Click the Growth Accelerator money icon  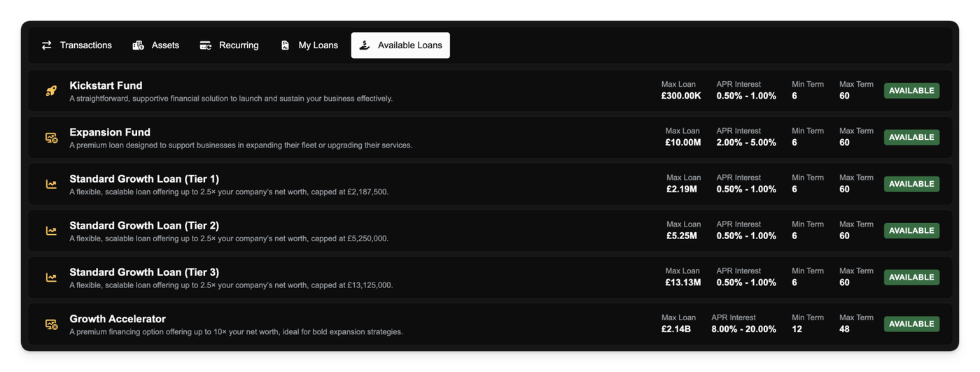click(x=51, y=324)
